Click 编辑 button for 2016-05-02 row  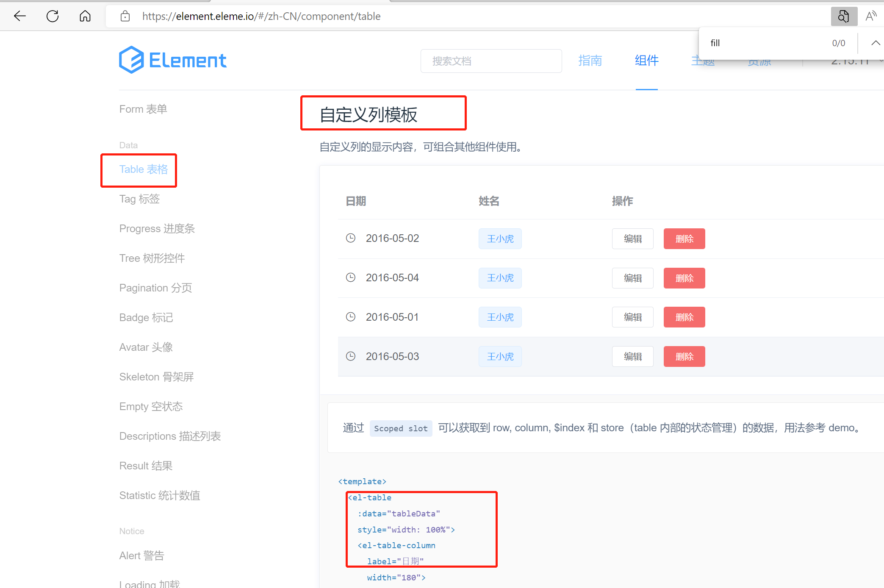pos(632,239)
